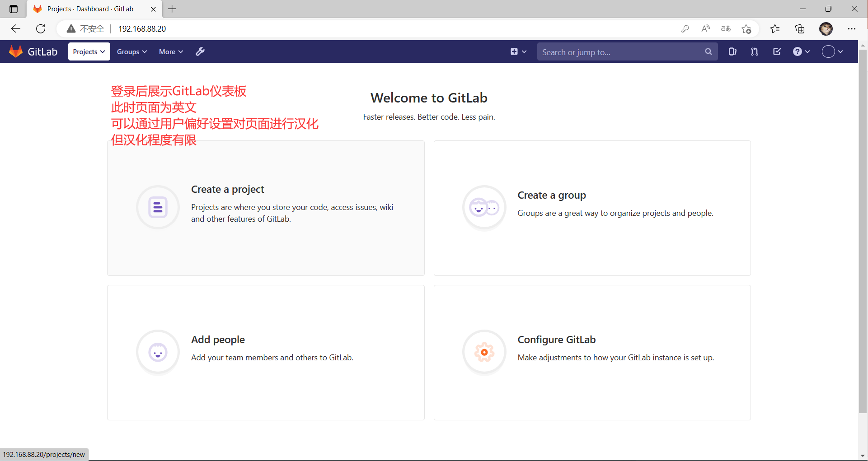Focus the Search or jump to field
This screenshot has height=461, width=868.
click(619, 52)
